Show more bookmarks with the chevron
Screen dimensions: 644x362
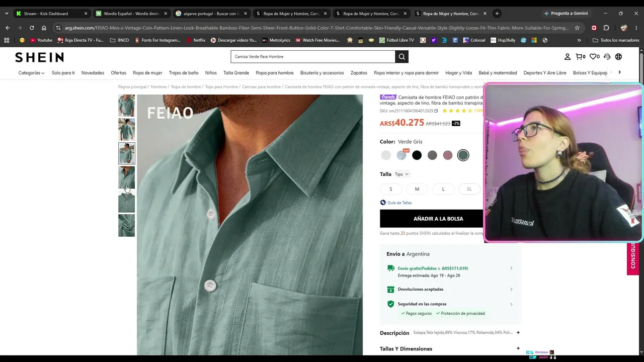pyautogui.click(x=579, y=40)
